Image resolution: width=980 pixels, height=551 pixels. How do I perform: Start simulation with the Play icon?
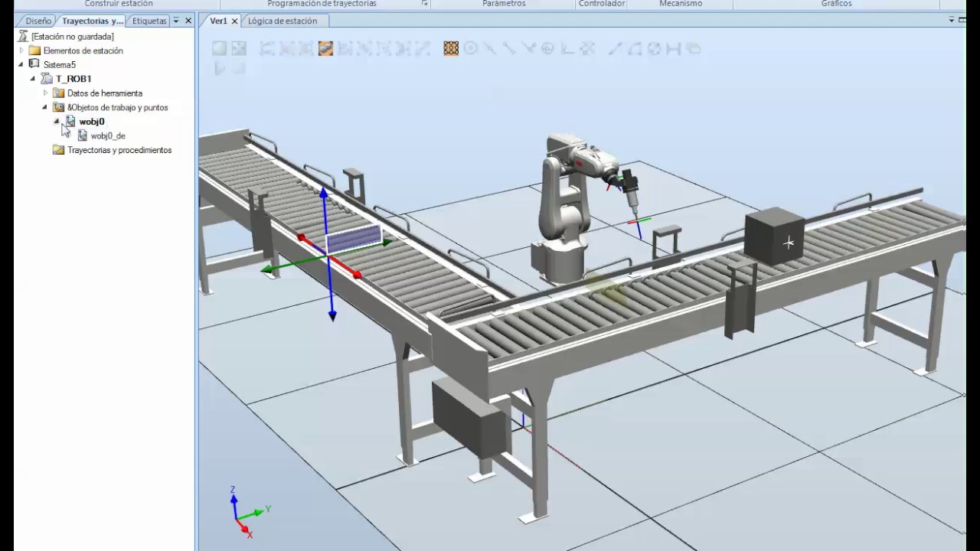tap(219, 69)
